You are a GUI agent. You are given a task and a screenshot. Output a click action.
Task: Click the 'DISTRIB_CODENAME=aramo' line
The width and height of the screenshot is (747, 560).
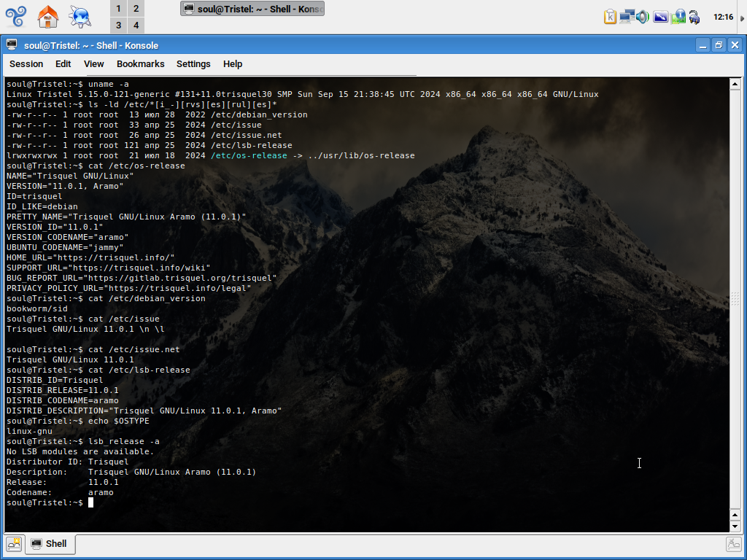63,400
